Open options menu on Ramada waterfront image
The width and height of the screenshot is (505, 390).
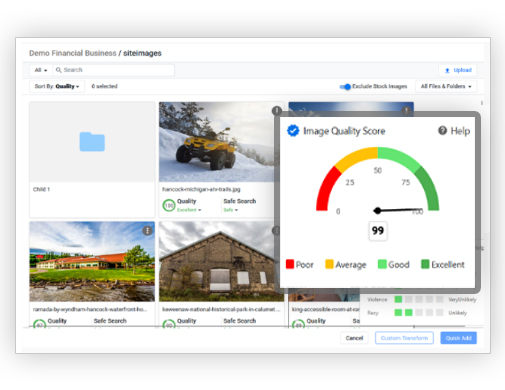[147, 230]
